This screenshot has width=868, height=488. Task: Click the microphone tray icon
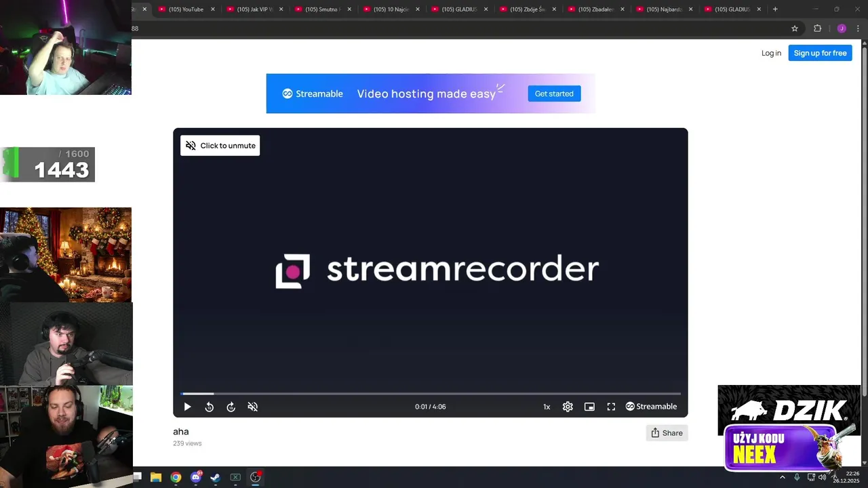coord(797,477)
